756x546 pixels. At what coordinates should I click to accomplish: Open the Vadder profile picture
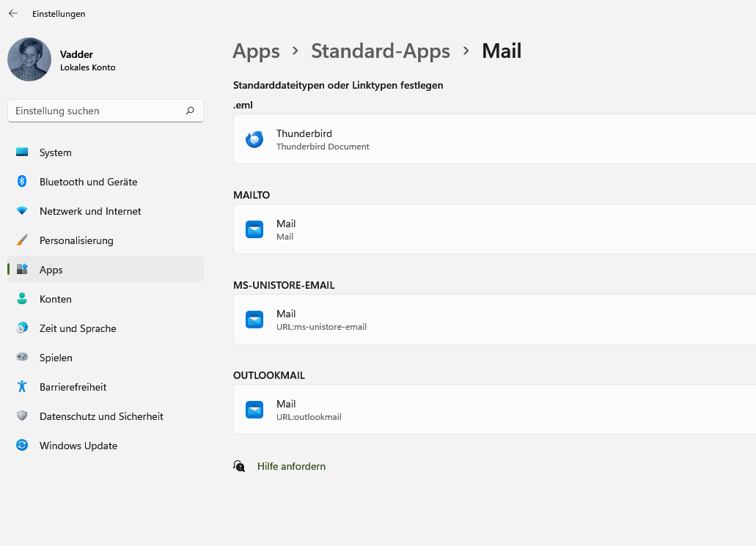tap(29, 59)
